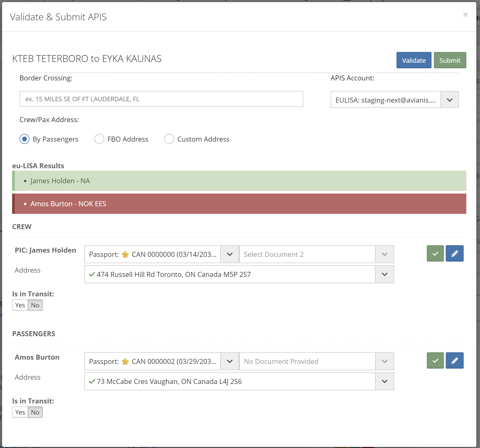Click pencil edit icon for James Holden

point(454,253)
